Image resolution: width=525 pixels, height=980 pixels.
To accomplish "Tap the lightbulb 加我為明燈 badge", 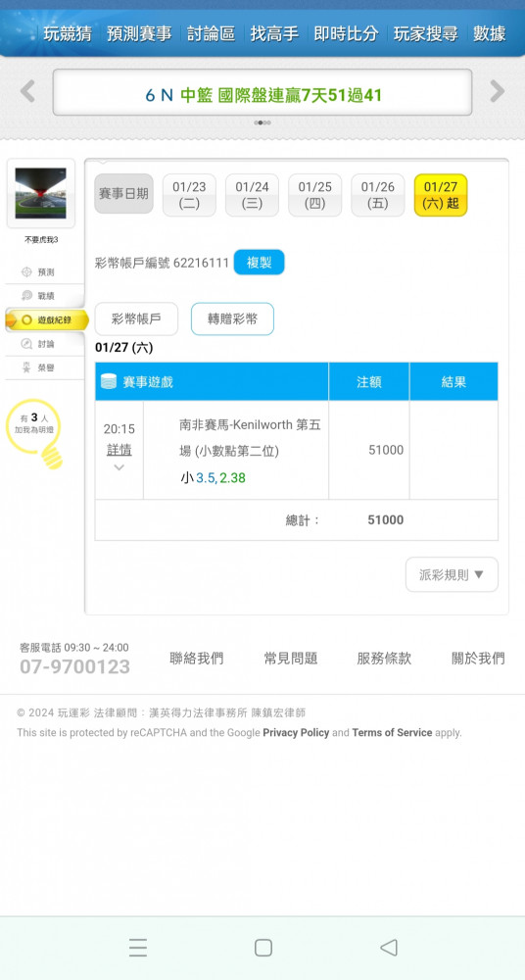I will coord(35,432).
